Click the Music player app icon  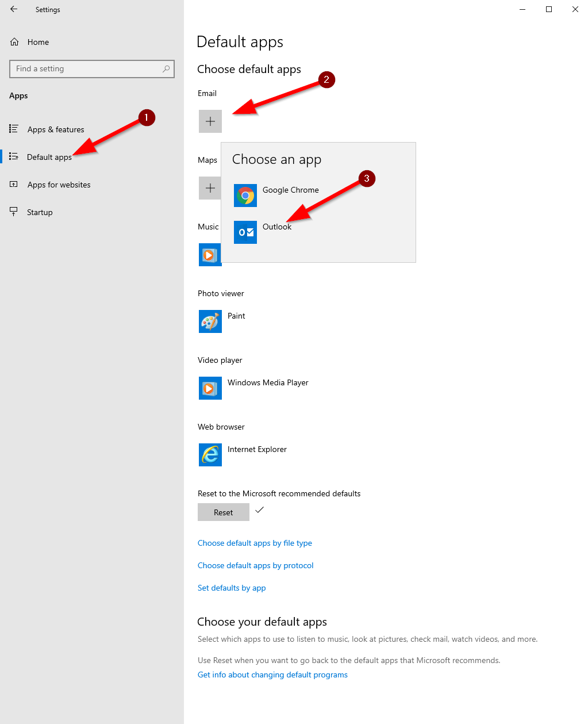(210, 255)
